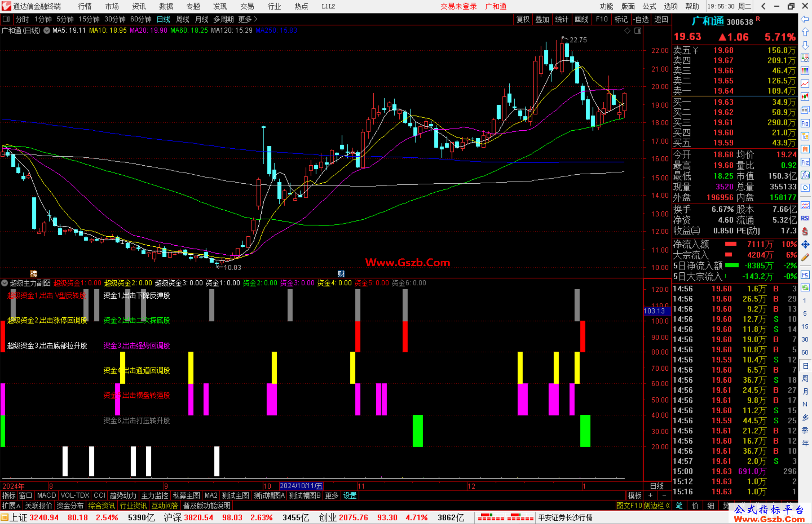Click the 榜 marker below the price chart

33,274
